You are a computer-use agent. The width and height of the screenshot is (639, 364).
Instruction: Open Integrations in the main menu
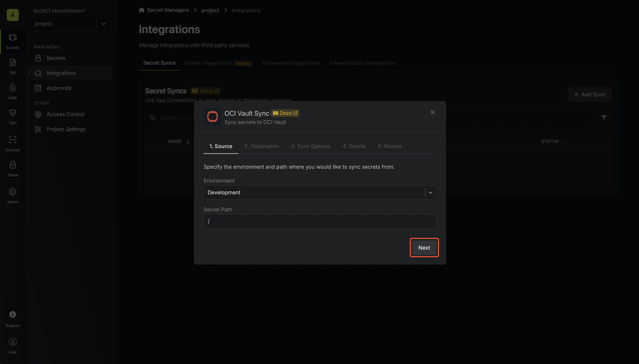[x=71, y=73]
